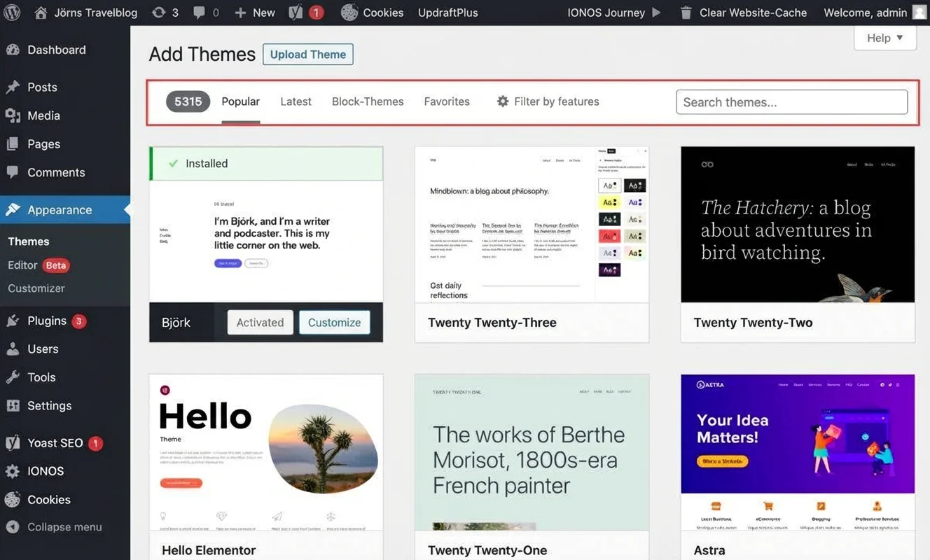Select the Astra theme thumbnail

(x=798, y=451)
